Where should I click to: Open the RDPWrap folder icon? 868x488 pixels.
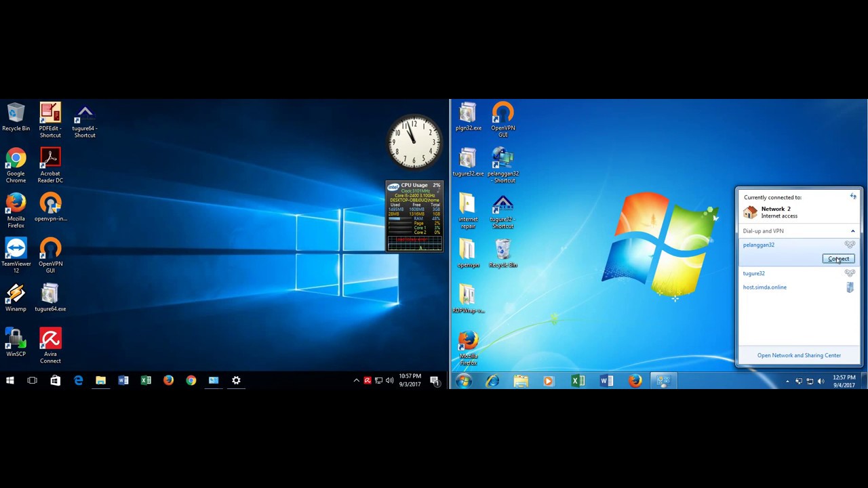click(468, 299)
